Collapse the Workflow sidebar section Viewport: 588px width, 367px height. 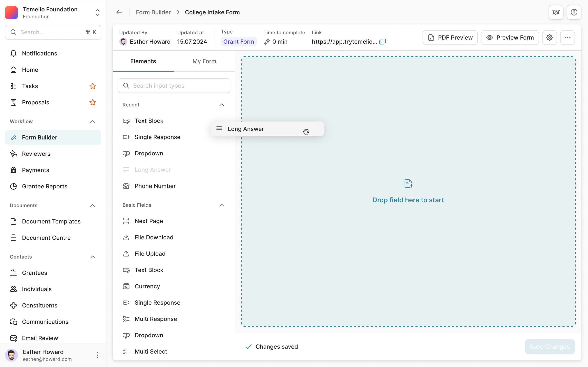tap(92, 121)
